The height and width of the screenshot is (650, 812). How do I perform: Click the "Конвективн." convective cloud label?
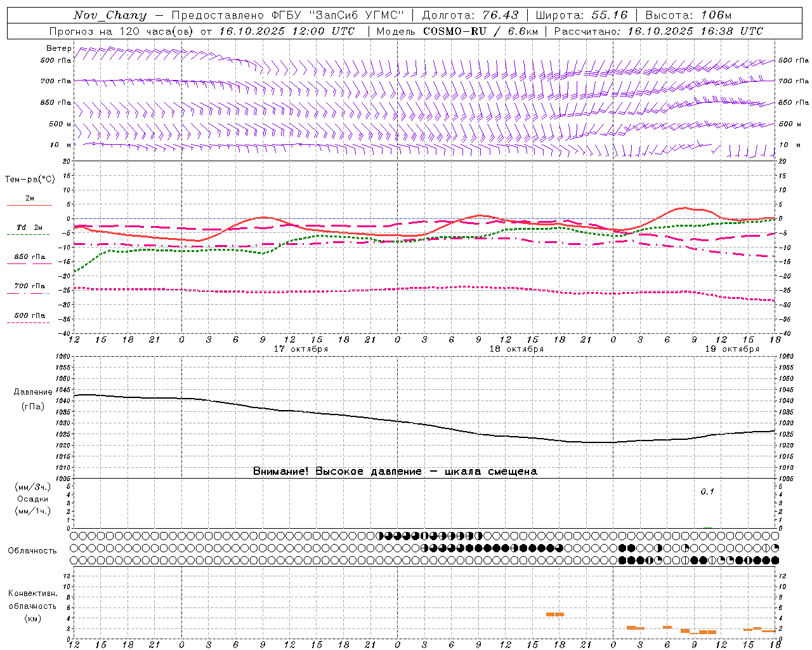coord(32,594)
